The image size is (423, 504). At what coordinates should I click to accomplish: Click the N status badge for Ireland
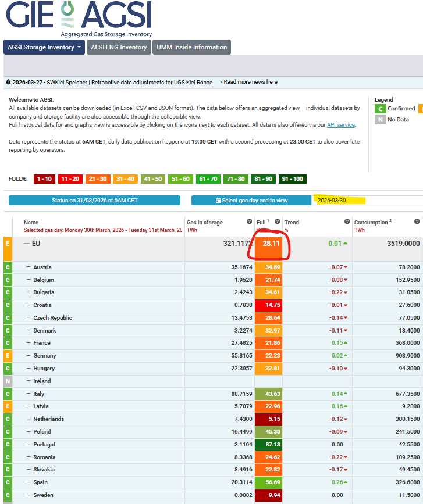[x=8, y=381]
